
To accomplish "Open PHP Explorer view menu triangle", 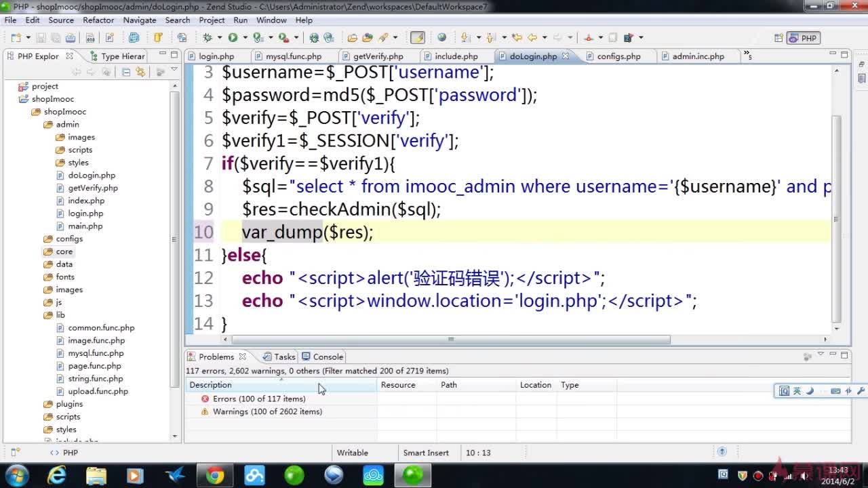I will pos(174,70).
